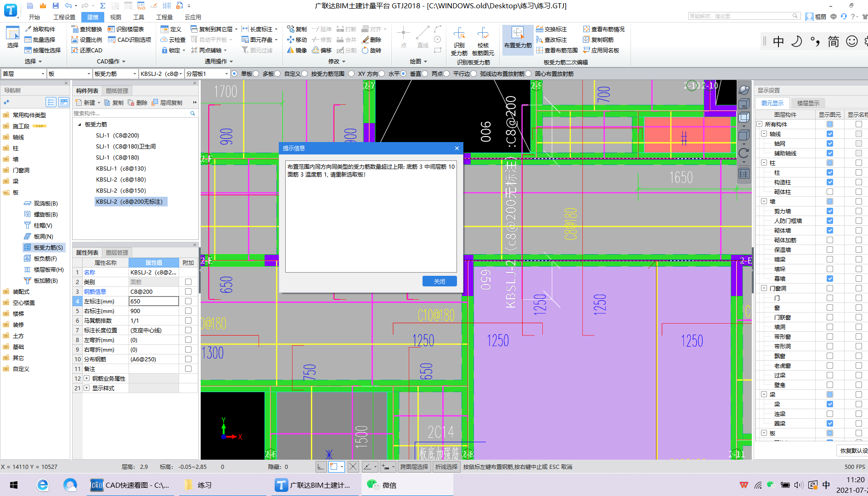The width and height of the screenshot is (868, 496).
Task: Collapse 墙 group in display settings
Action: (764, 201)
